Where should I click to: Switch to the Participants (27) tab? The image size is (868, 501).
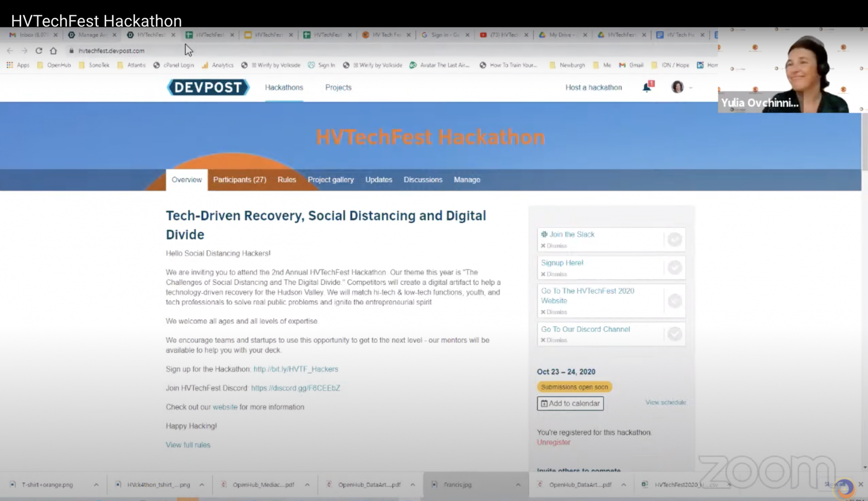tap(239, 180)
